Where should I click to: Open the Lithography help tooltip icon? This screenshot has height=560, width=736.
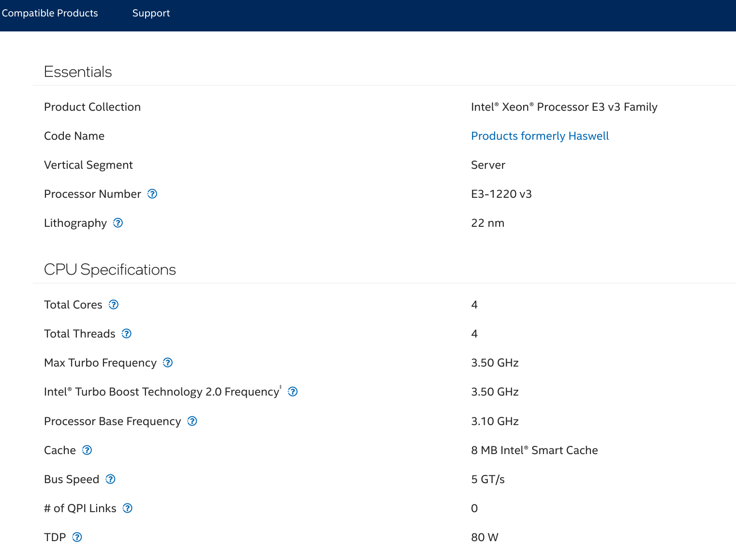point(118,223)
